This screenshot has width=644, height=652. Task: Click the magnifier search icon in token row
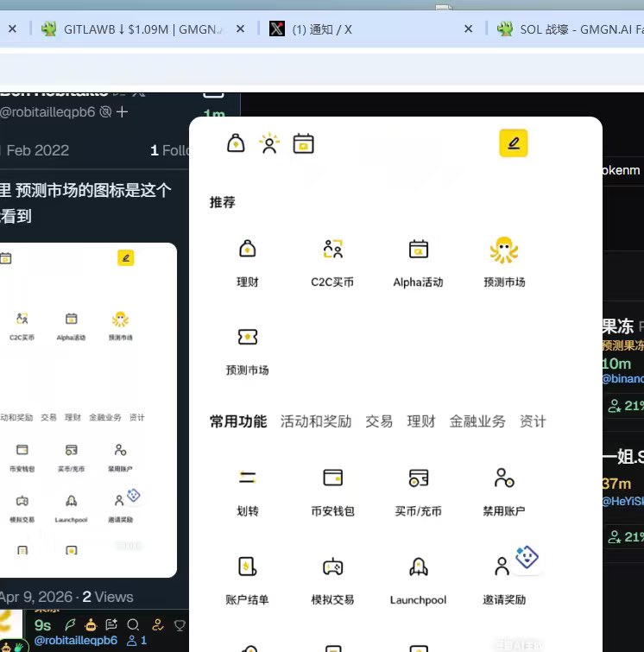click(133, 624)
